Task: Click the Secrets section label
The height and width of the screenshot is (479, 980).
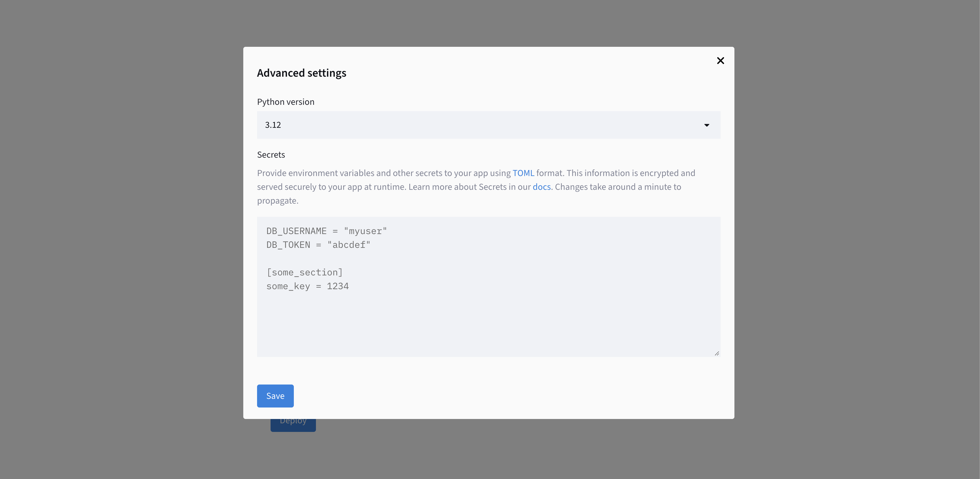Action: pyautogui.click(x=271, y=155)
